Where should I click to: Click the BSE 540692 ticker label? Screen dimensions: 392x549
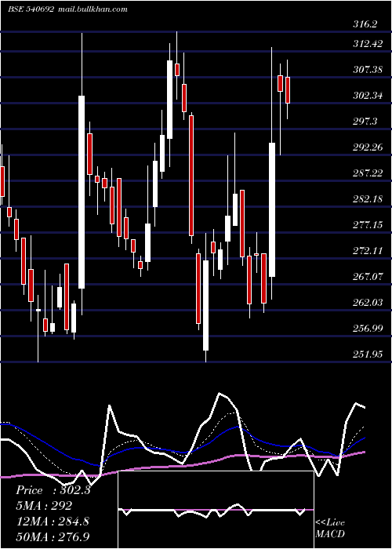[x=31, y=9]
